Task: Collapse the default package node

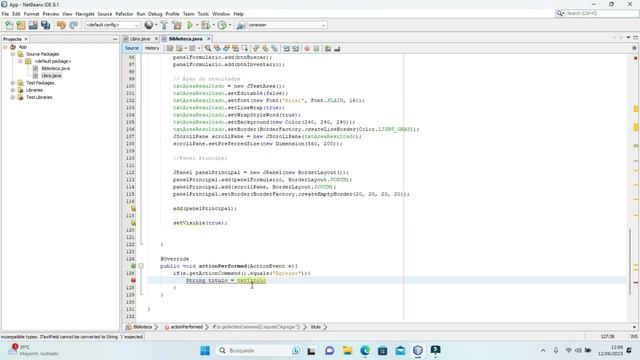Action: [x=20, y=61]
